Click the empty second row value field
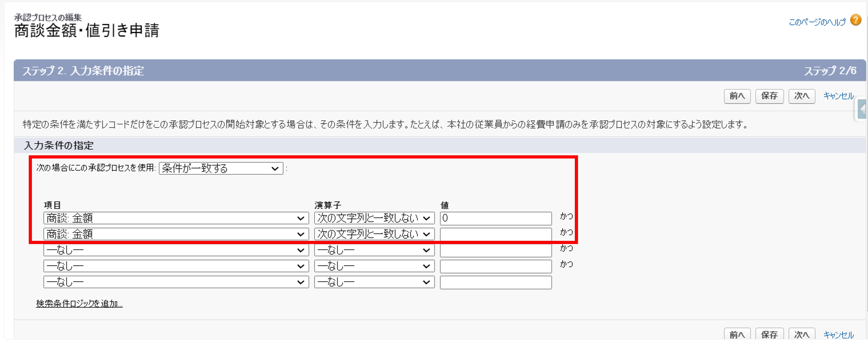Screen dimensions: 868x343 point(496,234)
